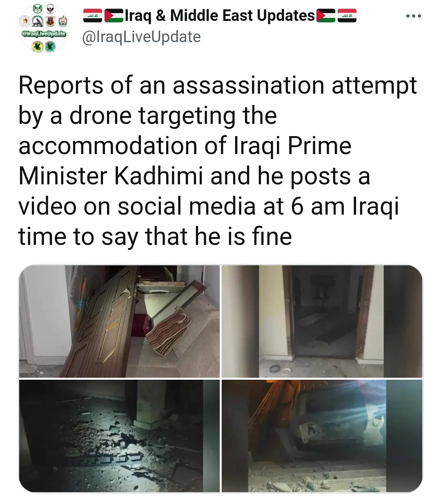Open the three-dot more options menu

coord(413,16)
